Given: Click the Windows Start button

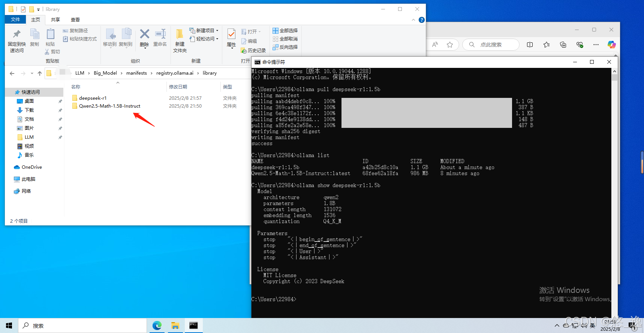Looking at the screenshot, I should click(x=9, y=325).
